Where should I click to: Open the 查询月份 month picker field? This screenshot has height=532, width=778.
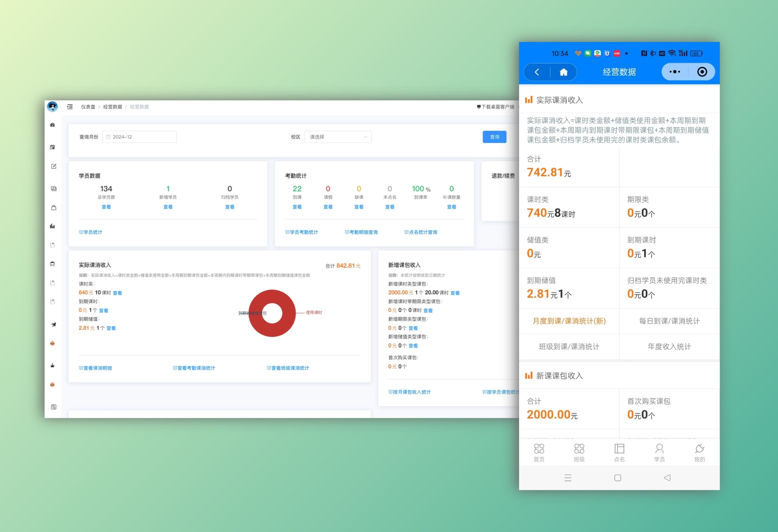(x=139, y=137)
